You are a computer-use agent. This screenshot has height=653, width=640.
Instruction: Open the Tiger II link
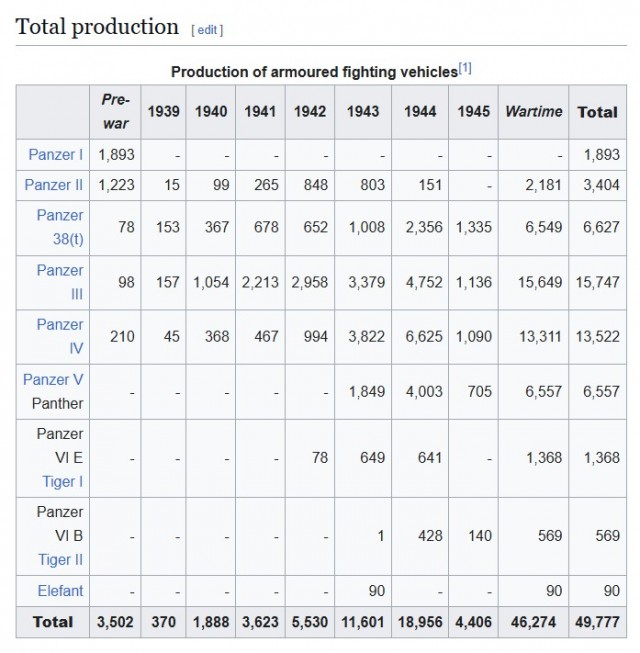pyautogui.click(x=60, y=559)
